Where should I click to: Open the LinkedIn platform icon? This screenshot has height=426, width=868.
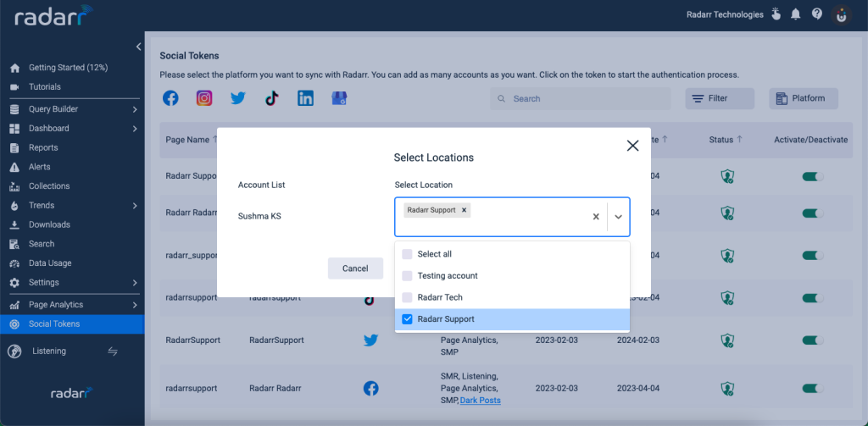[305, 98]
